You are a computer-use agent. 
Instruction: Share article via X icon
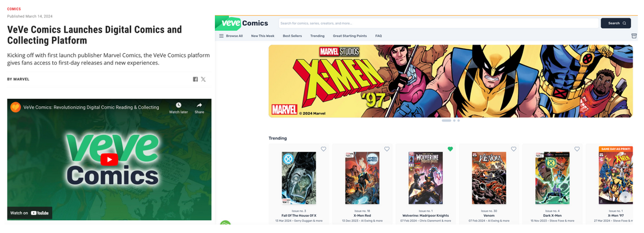click(x=203, y=80)
